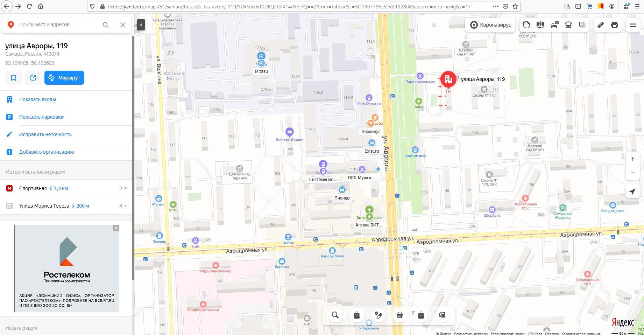
Task: Select the gas station category icon
Action: click(x=442, y=315)
